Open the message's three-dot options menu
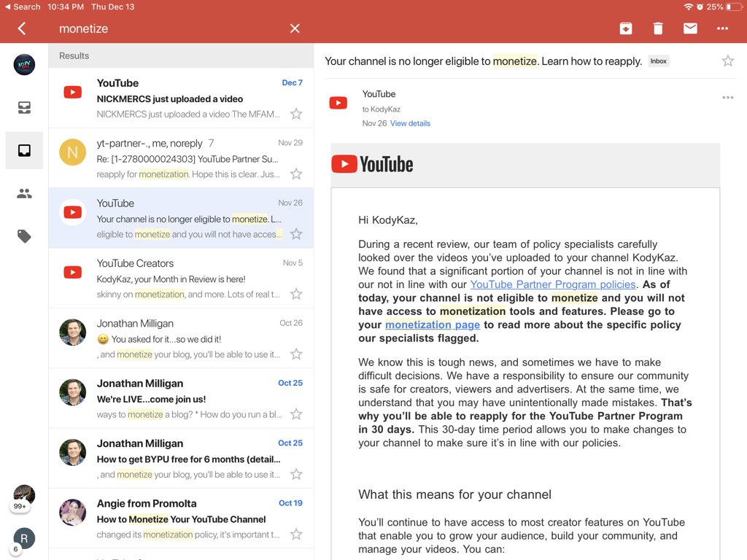747x560 pixels. [x=727, y=98]
